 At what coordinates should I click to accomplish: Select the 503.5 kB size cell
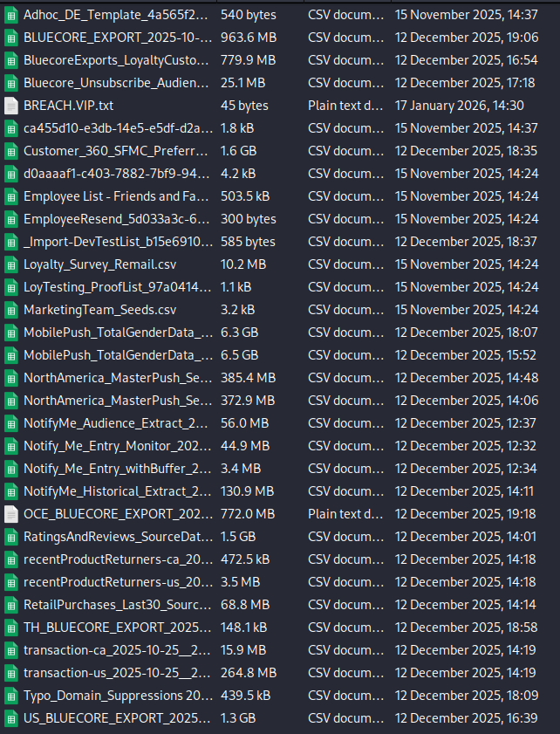pos(245,196)
